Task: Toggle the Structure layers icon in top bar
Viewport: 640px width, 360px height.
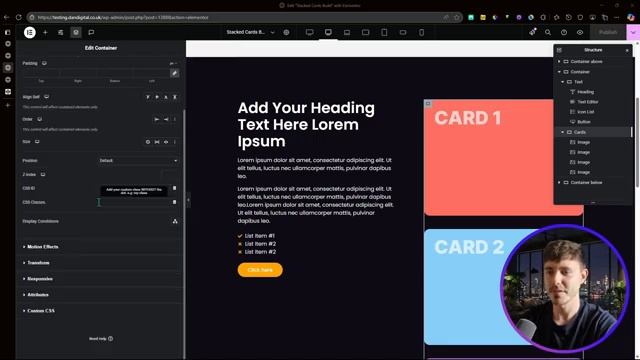Action: (76, 32)
